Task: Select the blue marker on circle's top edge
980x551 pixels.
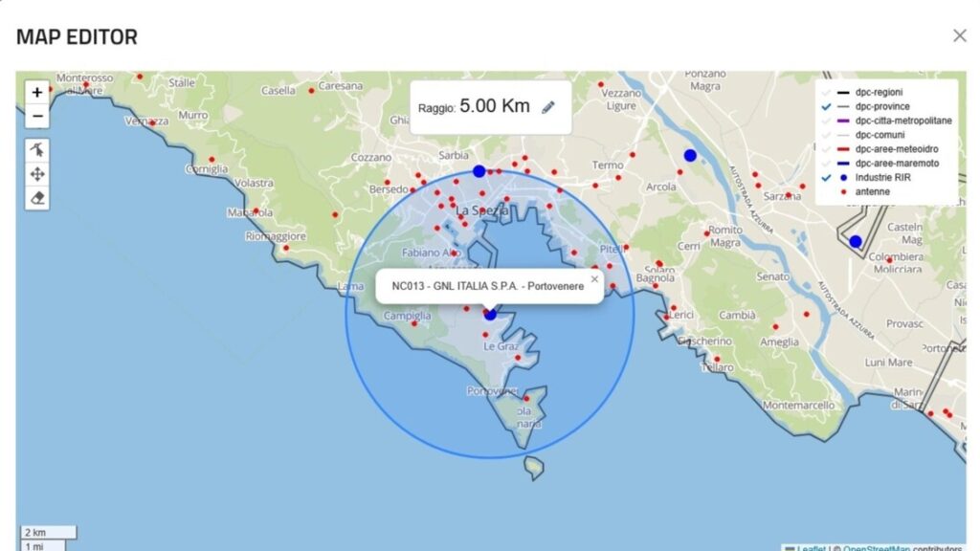Action: coord(479,171)
